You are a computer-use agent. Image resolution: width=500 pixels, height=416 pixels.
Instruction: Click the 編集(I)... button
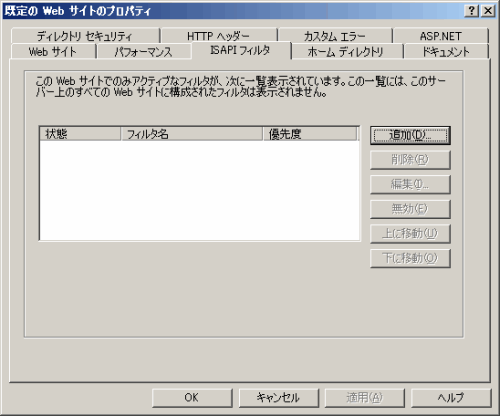410,185
